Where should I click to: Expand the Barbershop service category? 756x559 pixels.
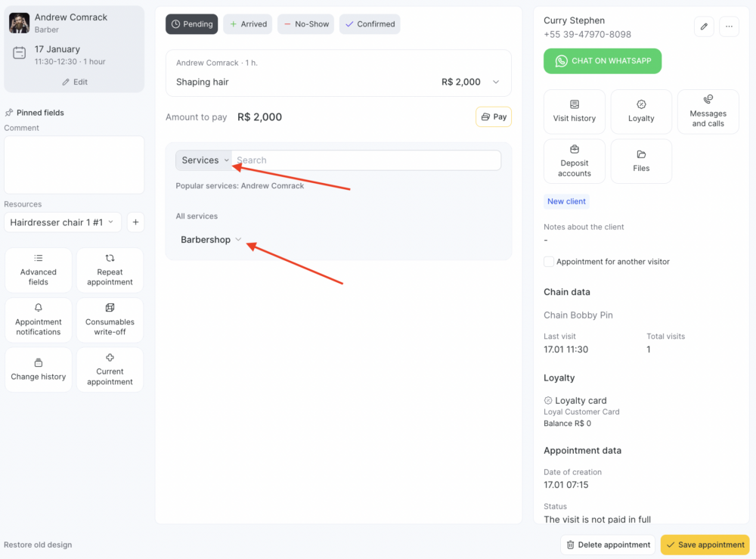pyautogui.click(x=211, y=240)
